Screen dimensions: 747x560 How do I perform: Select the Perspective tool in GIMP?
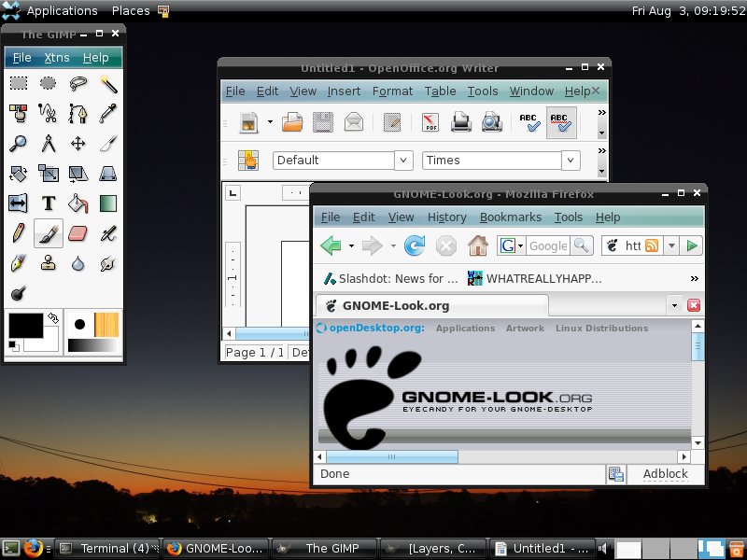(x=108, y=174)
